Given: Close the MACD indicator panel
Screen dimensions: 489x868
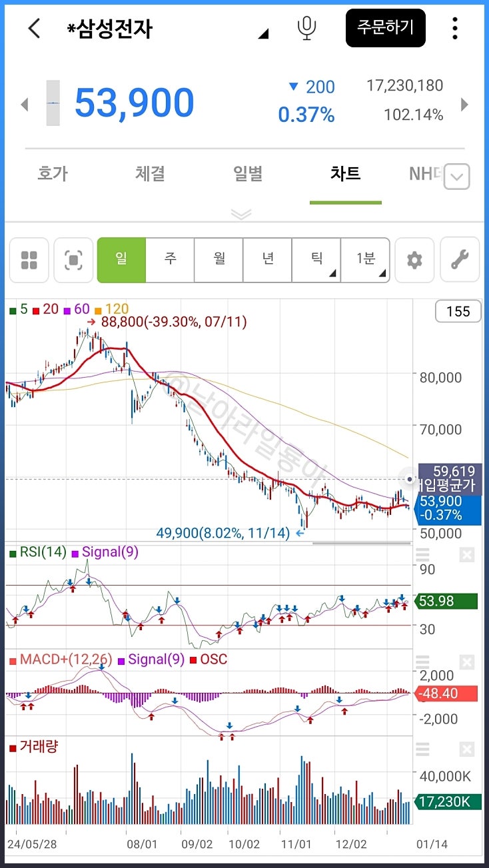Looking at the screenshot, I should (x=467, y=662).
